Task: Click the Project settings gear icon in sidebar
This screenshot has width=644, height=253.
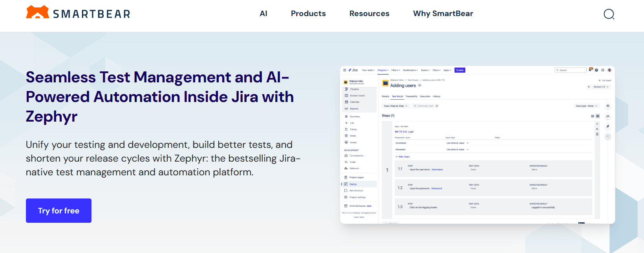Action: pos(346,197)
